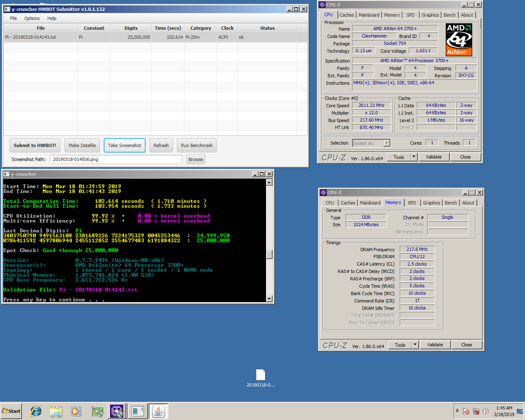
Task: Click Refresh button in HWBOT Submitter
Action: point(161,145)
